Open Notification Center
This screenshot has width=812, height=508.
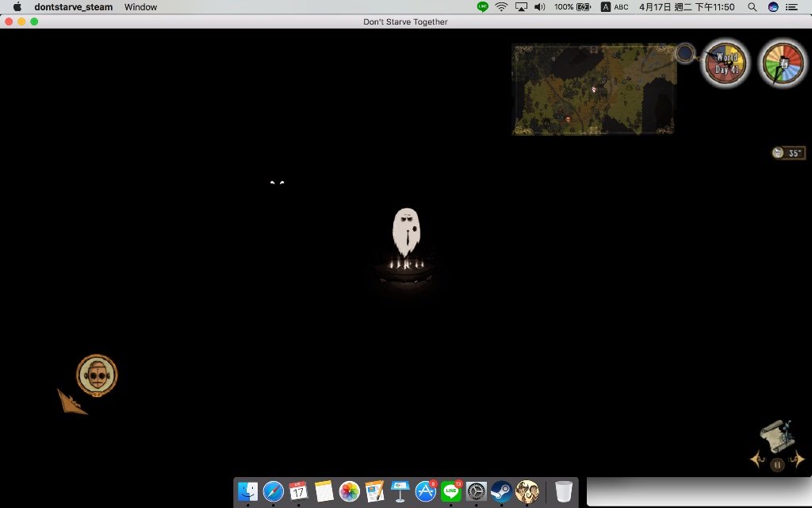(x=791, y=6)
